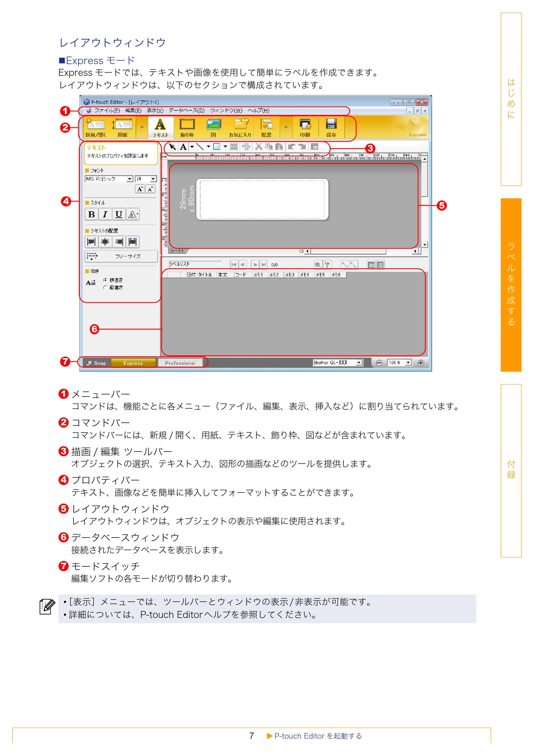Open the データベース(D) menu
Image resolution: width=534 pixels, height=756 pixels.
coord(187,111)
